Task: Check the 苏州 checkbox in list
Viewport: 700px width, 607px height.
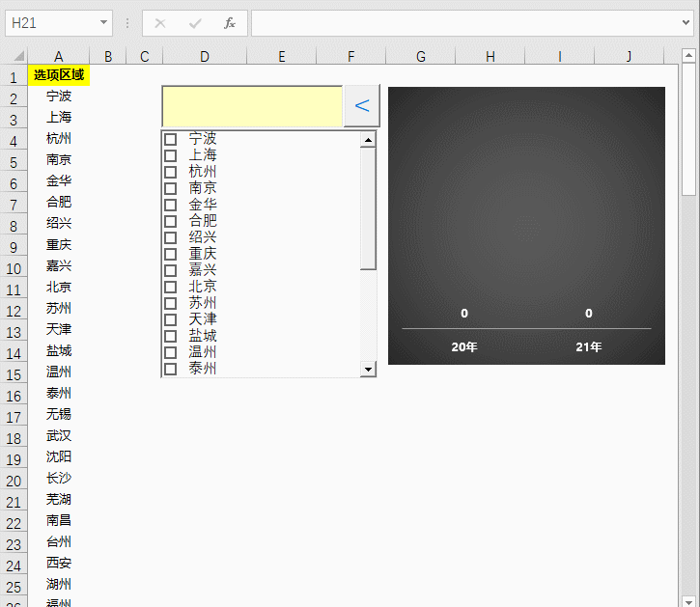Action: point(170,303)
